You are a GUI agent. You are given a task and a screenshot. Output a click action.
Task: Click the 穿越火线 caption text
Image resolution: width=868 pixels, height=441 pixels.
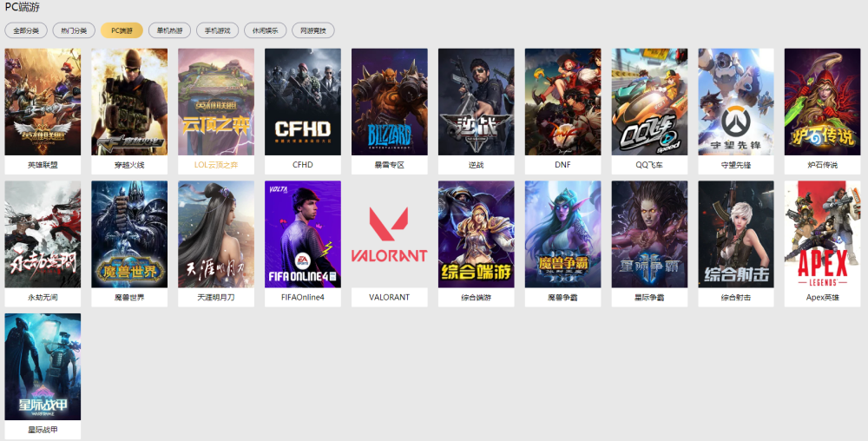pos(129,165)
